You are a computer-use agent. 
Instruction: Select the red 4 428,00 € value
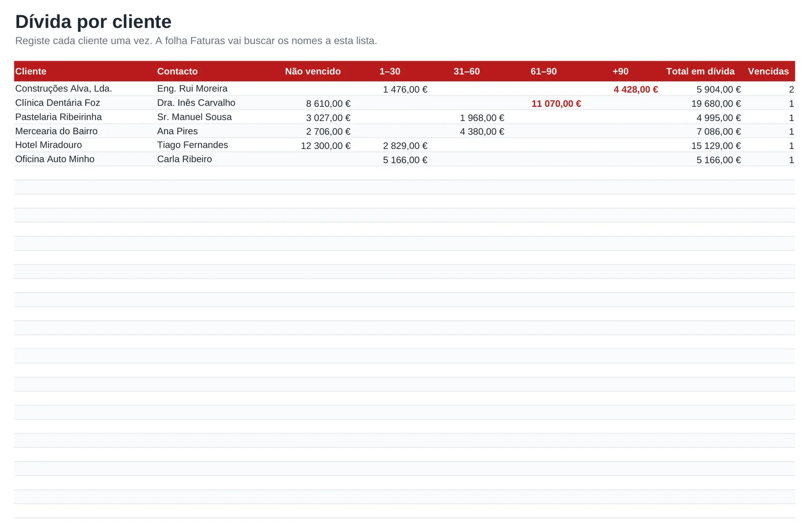click(x=636, y=90)
